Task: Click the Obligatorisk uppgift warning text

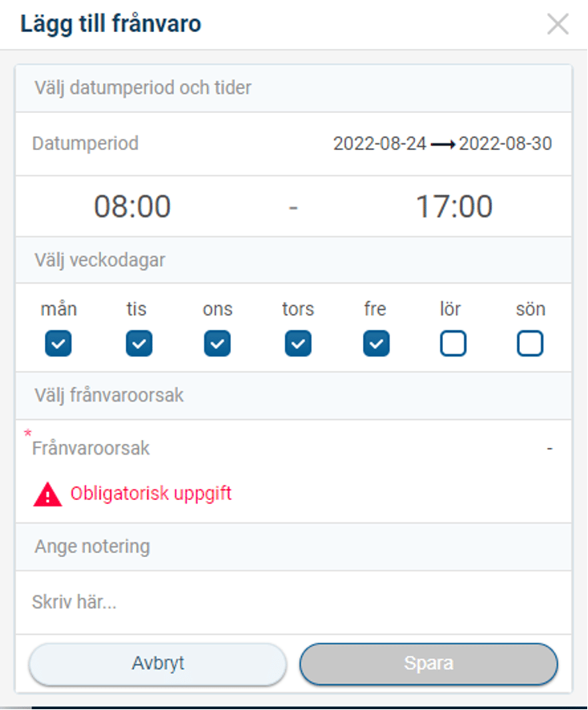Action: click(151, 494)
